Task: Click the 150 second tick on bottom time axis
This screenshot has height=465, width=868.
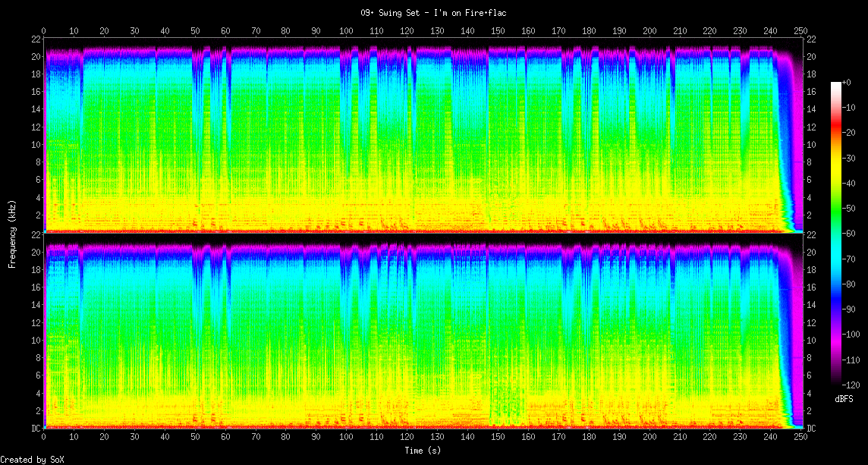Action: click(x=498, y=438)
